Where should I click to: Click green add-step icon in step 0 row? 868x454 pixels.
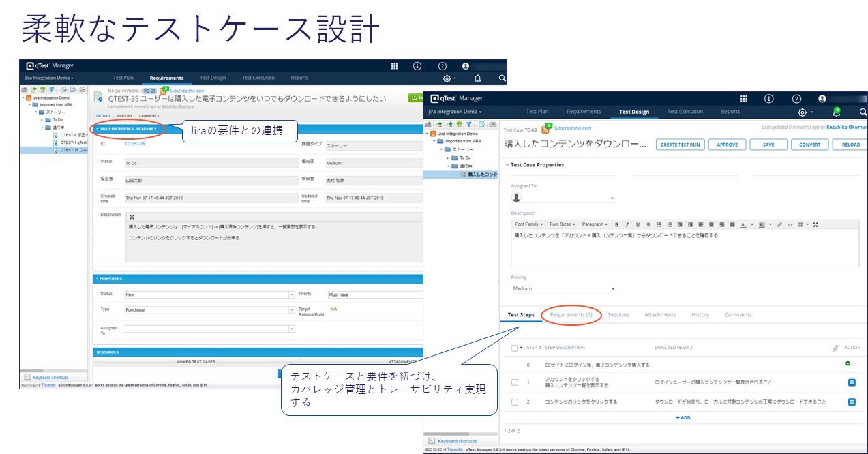[848, 364]
